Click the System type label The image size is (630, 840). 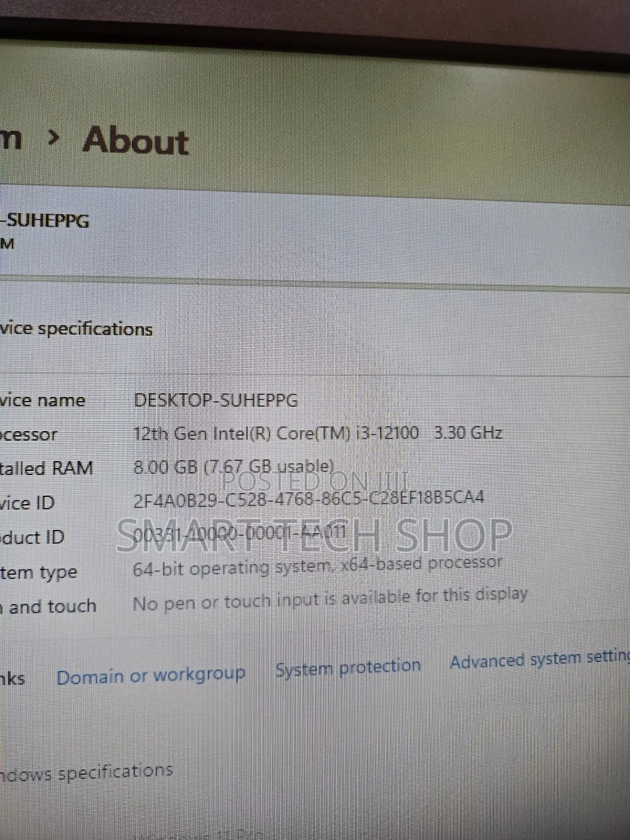(x=38, y=572)
